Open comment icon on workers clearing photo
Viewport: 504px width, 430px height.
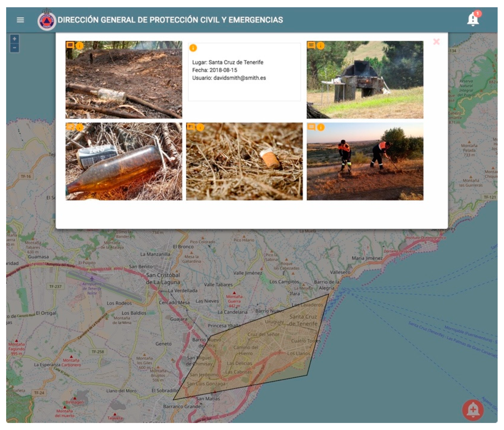311,127
